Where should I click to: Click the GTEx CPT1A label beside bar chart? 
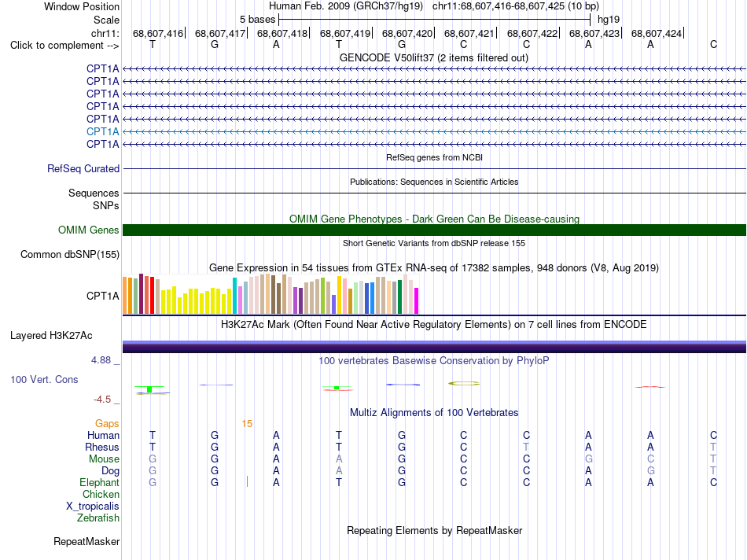[x=102, y=296]
